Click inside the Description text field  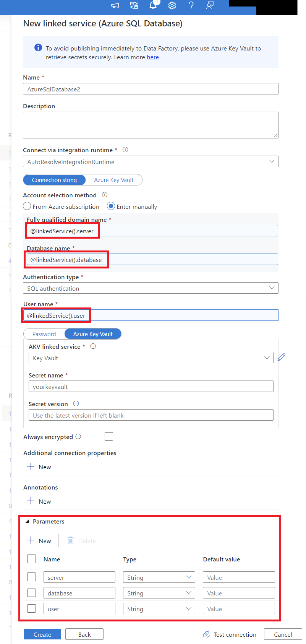point(151,124)
